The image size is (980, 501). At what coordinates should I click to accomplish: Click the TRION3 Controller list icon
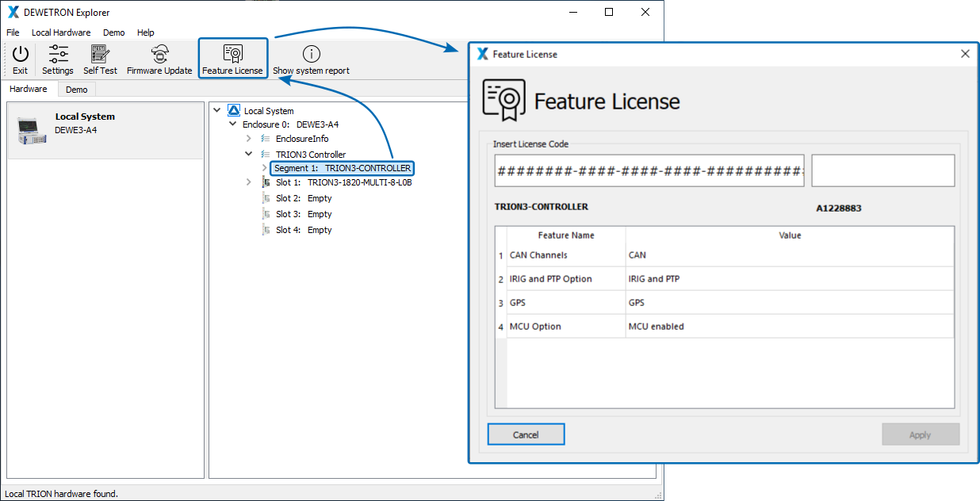pos(266,155)
